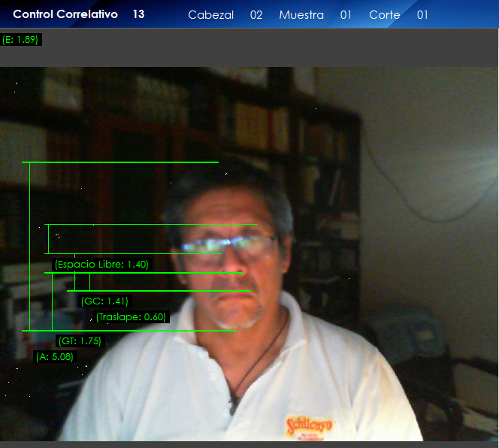Click the Corte label in header
The width and height of the screenshot is (499, 448).
(x=385, y=15)
